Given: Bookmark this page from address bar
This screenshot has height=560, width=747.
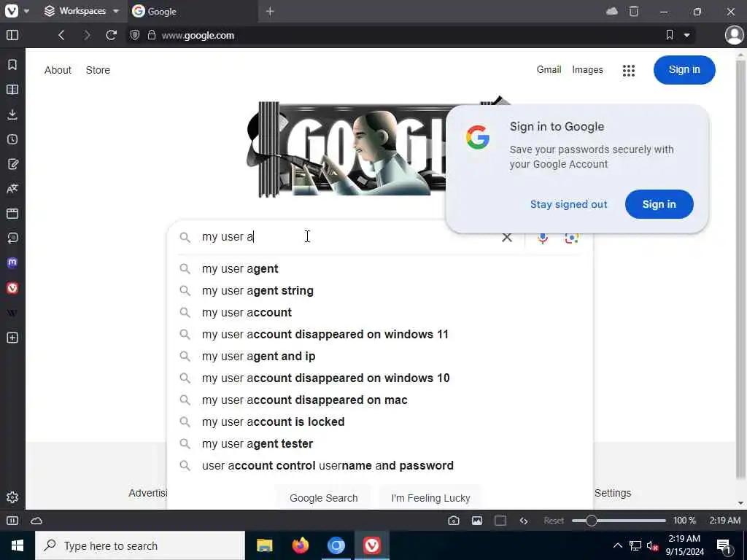Looking at the screenshot, I should pos(670,35).
